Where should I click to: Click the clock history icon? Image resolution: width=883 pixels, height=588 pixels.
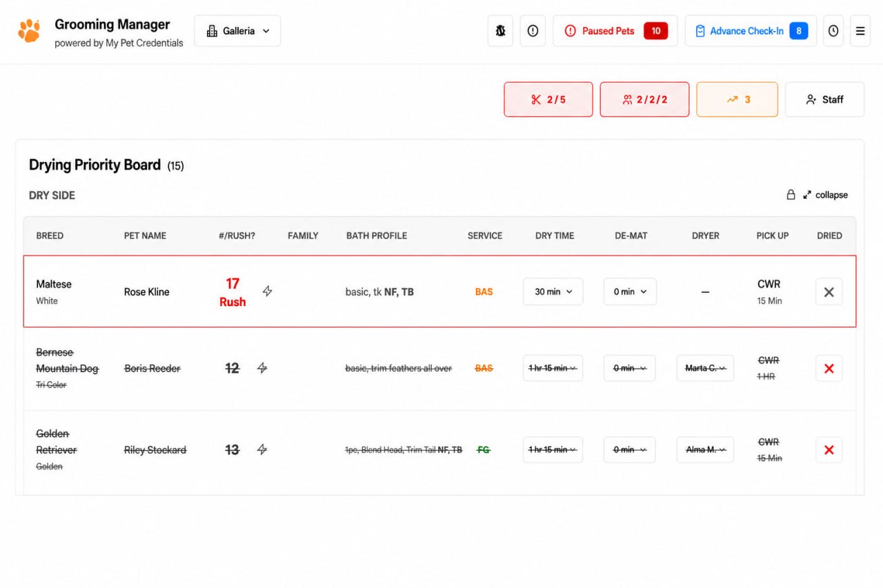pyautogui.click(x=833, y=31)
